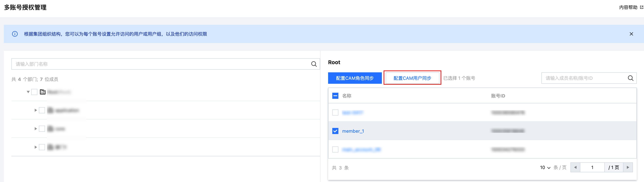Viewport: 644px width, 182px height.
Task: Go to the next page arrow
Action: [x=628, y=167]
